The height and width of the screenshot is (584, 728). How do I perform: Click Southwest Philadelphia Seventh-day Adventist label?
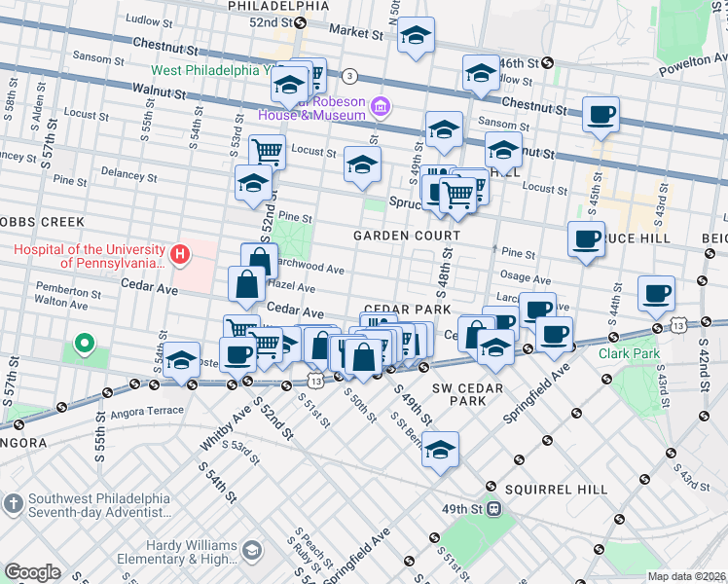click(99, 505)
